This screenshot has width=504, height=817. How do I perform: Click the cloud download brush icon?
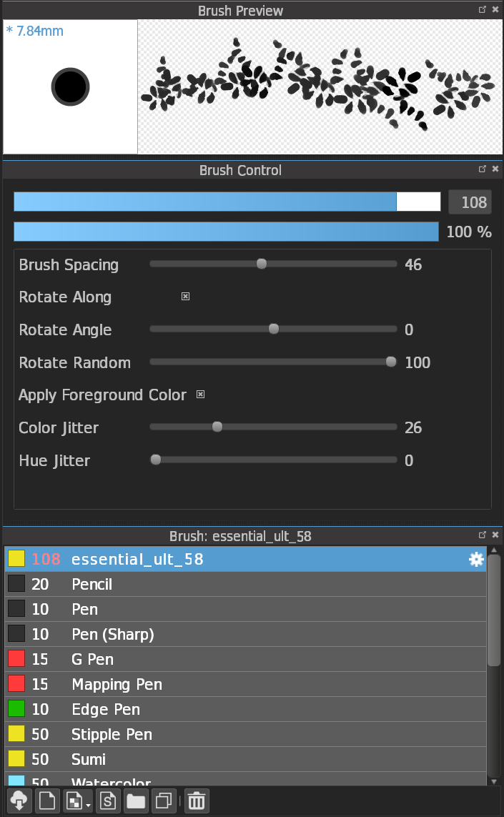(x=19, y=801)
